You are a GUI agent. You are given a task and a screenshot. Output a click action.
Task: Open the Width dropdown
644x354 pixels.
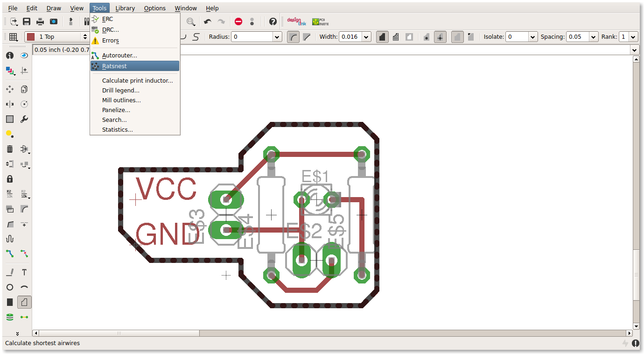pos(366,37)
